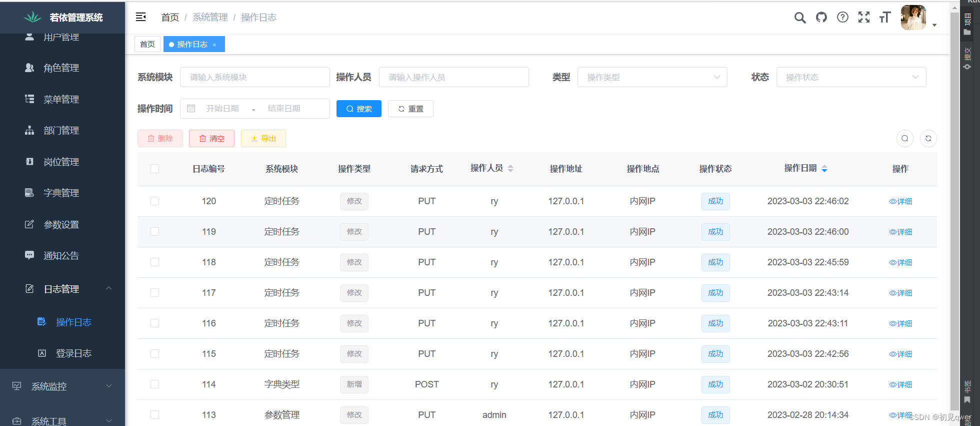The image size is (980, 426).
Task: Select the checkbox for log 114
Action: click(155, 384)
